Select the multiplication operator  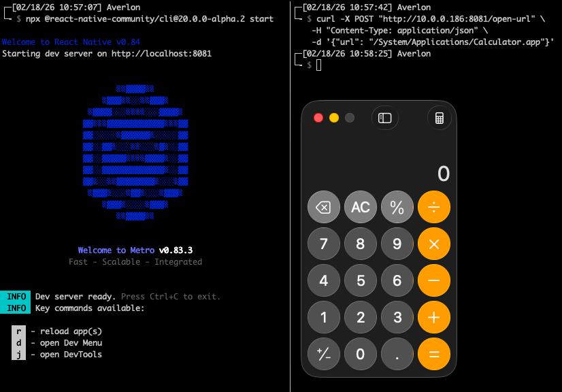[434, 244]
